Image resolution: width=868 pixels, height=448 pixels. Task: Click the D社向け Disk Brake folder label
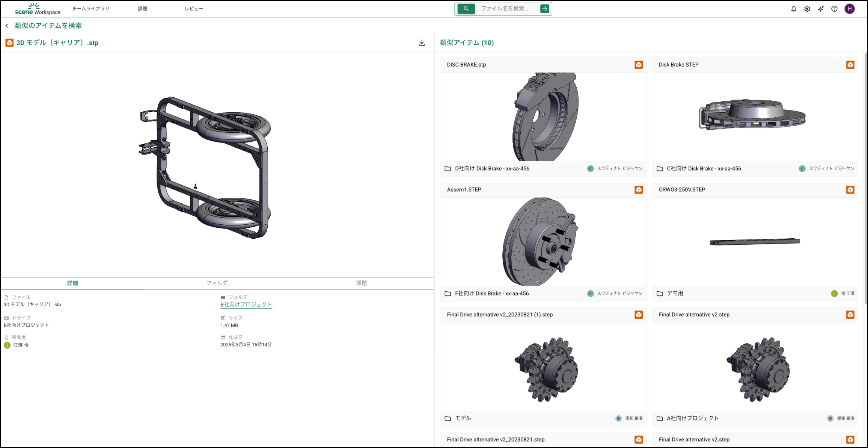pyautogui.click(x=492, y=168)
